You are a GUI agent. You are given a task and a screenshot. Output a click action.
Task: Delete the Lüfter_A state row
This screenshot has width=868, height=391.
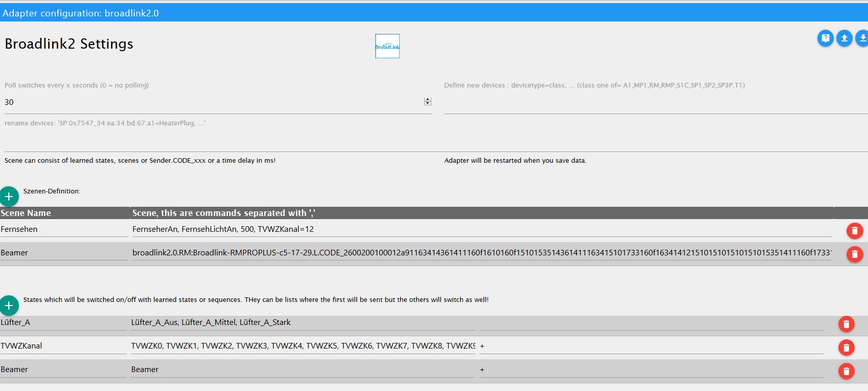tap(847, 324)
